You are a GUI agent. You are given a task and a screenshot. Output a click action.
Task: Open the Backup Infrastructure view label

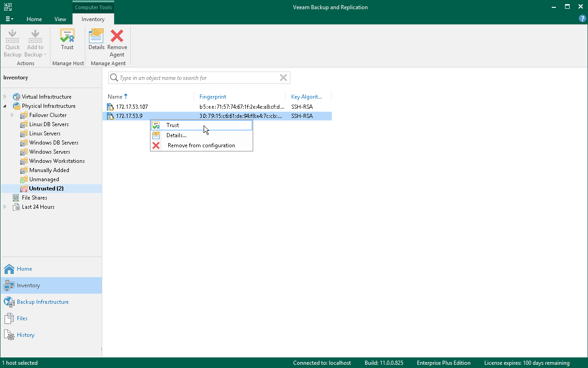(x=43, y=302)
